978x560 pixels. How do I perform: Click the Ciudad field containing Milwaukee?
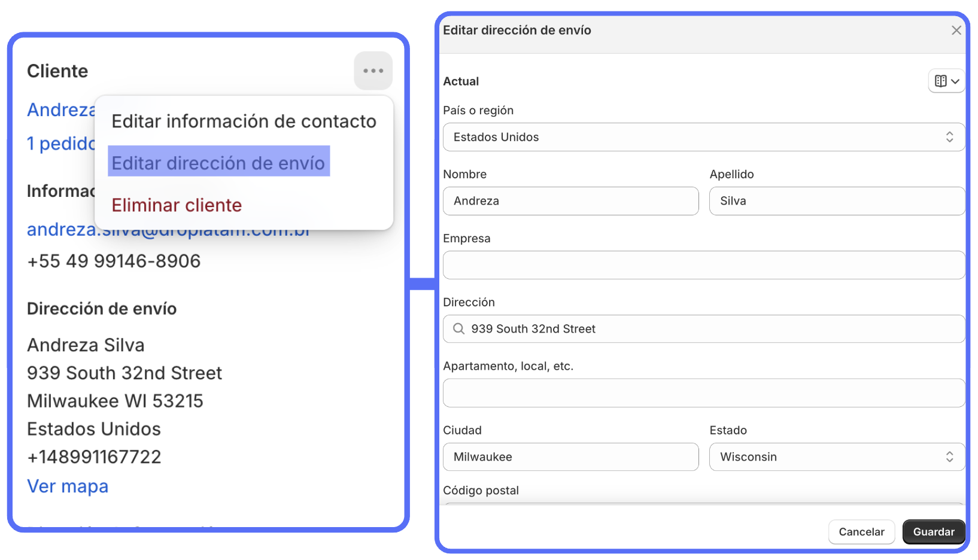pos(570,457)
